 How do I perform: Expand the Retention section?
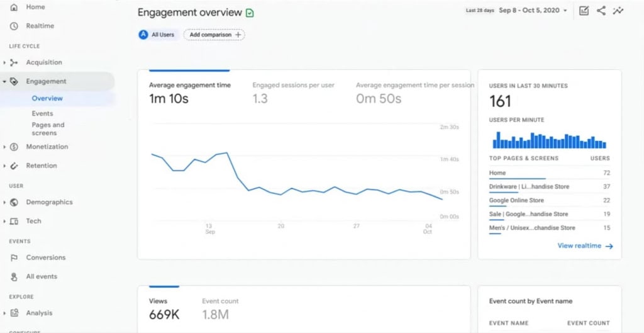pos(5,166)
